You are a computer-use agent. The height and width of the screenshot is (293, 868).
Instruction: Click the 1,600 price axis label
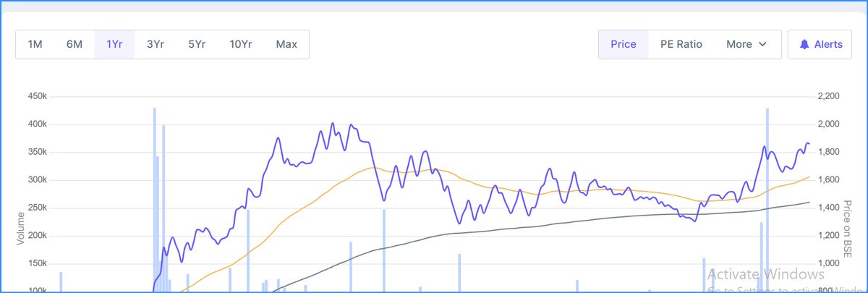pos(827,180)
